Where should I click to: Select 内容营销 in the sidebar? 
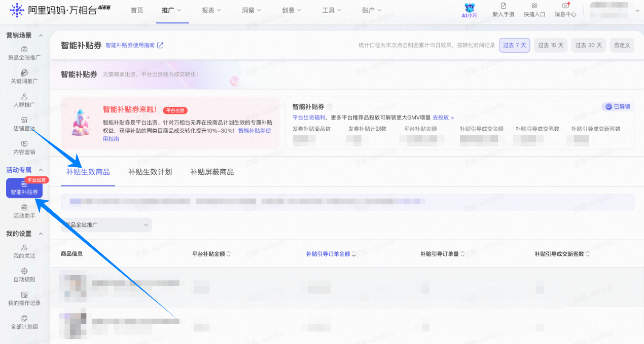(x=24, y=147)
